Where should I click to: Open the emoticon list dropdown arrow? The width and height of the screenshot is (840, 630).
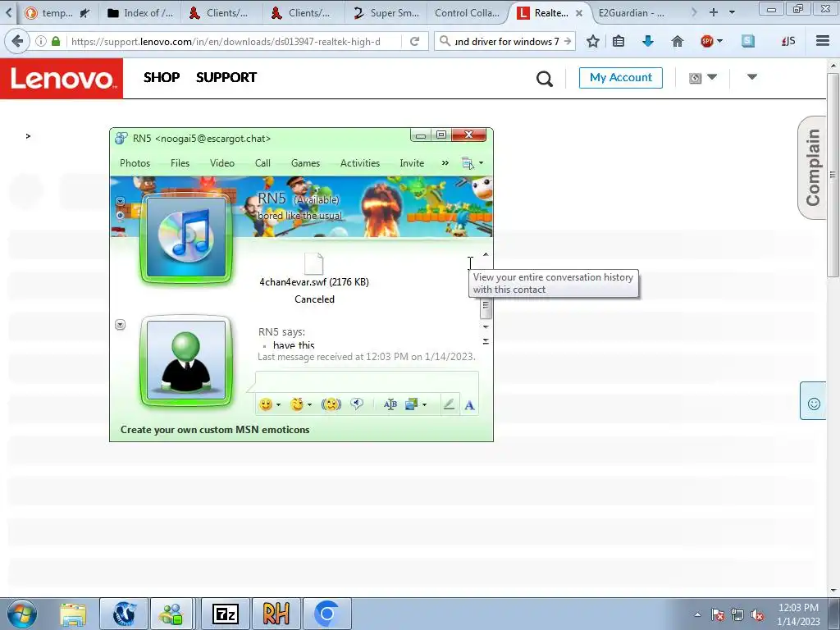click(x=278, y=405)
